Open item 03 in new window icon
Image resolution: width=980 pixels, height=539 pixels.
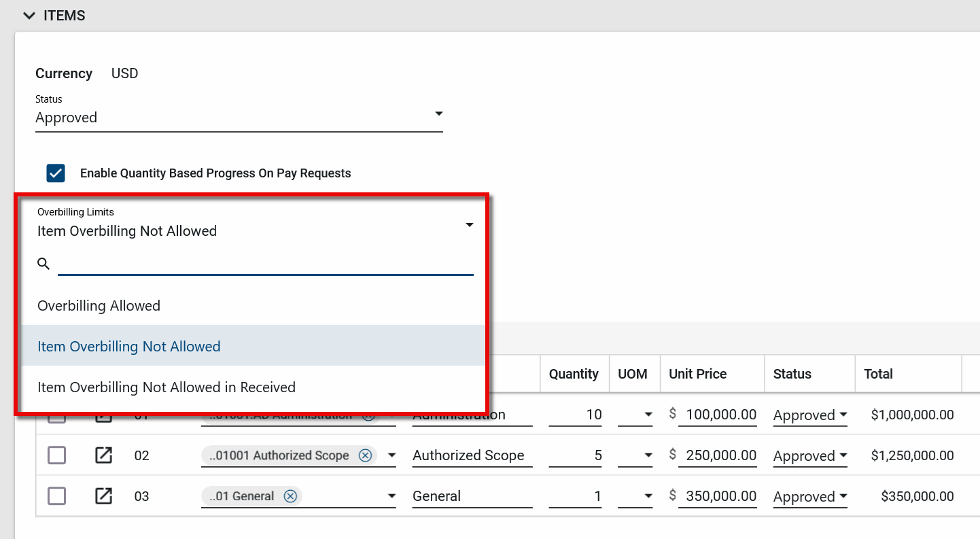click(x=103, y=496)
